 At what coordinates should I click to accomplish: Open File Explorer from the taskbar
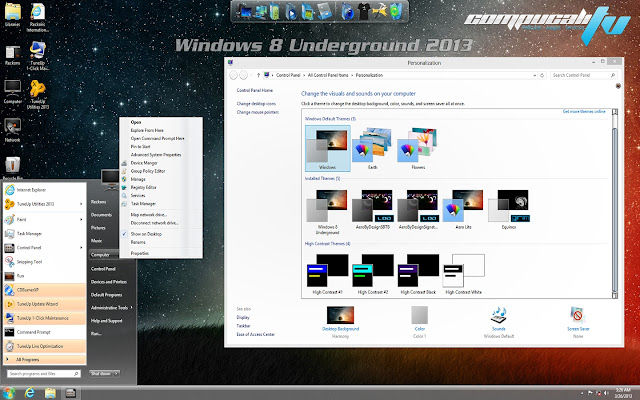50,393
